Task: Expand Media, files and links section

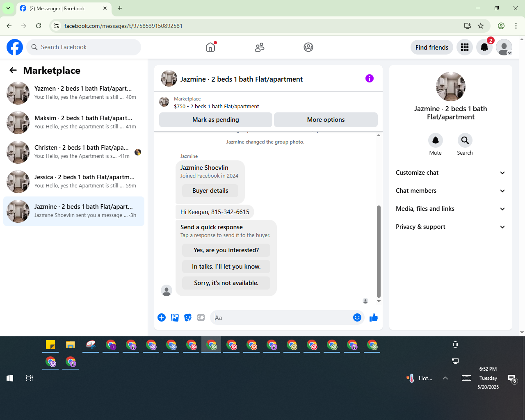Action: pos(451,209)
